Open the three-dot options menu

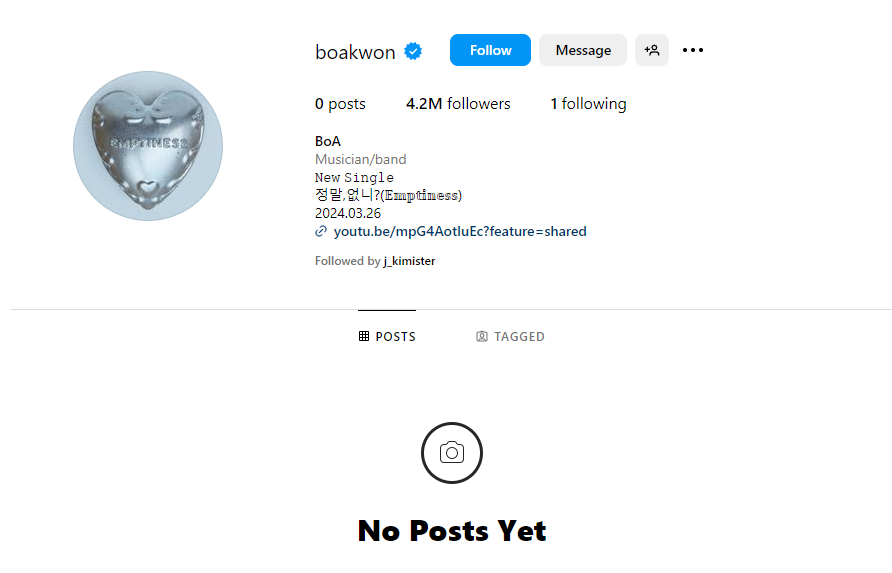[x=693, y=50]
